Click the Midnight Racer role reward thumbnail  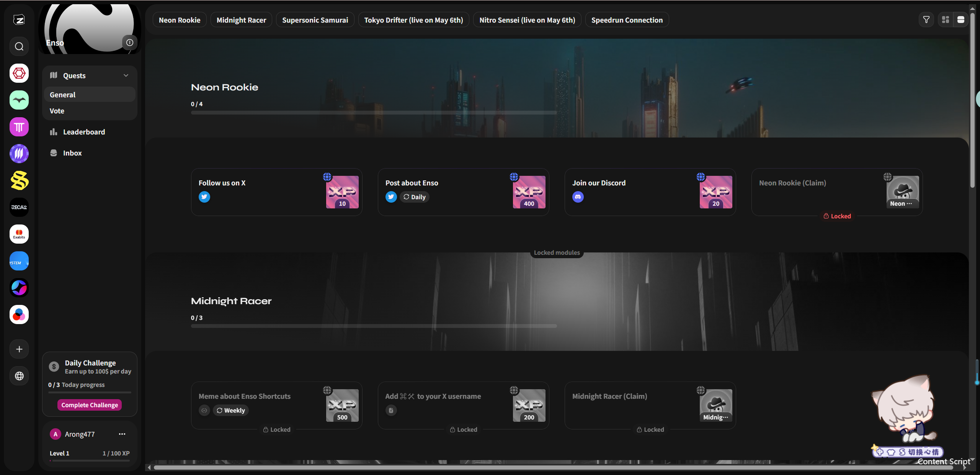click(x=716, y=405)
